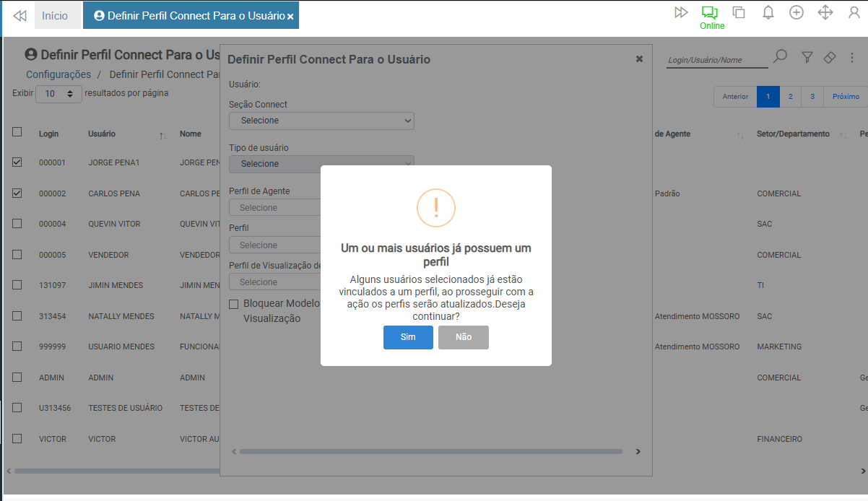The height and width of the screenshot is (501, 868).
Task: Switch to the Início tab
Action: tap(55, 16)
